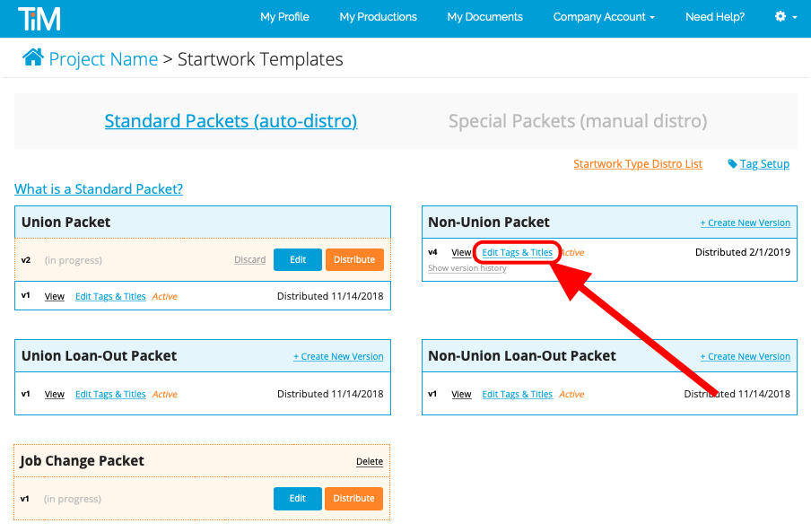Edit Tags & Titles for Non-Union Packet v4
This screenshot has height=532, width=811.
pyautogui.click(x=518, y=252)
